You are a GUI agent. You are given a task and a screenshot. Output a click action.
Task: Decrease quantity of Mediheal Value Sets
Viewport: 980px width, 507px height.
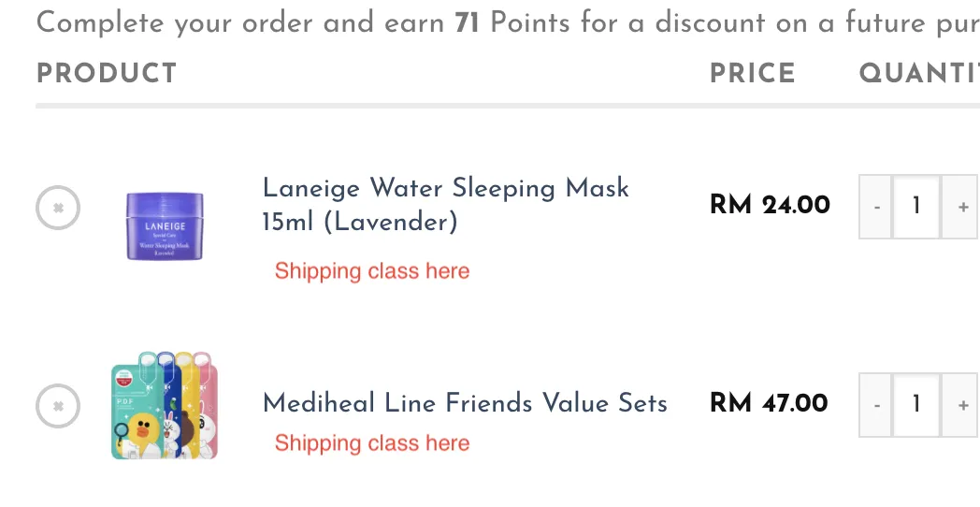click(876, 404)
